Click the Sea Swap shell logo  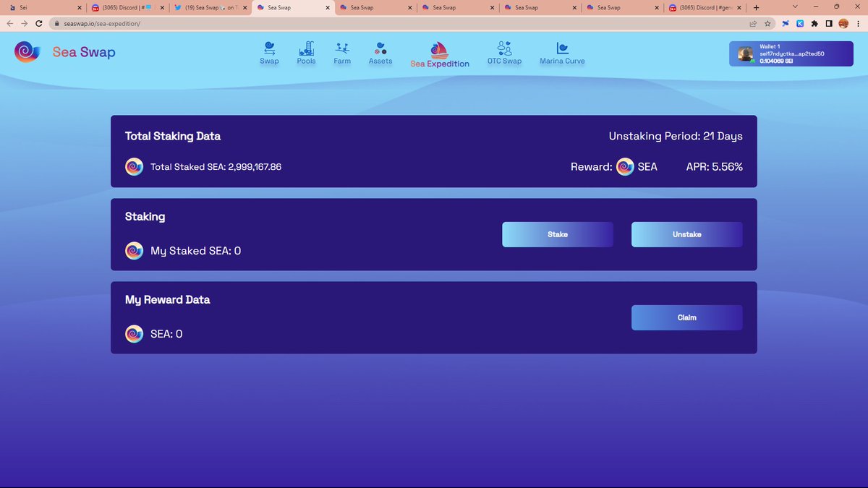(27, 51)
